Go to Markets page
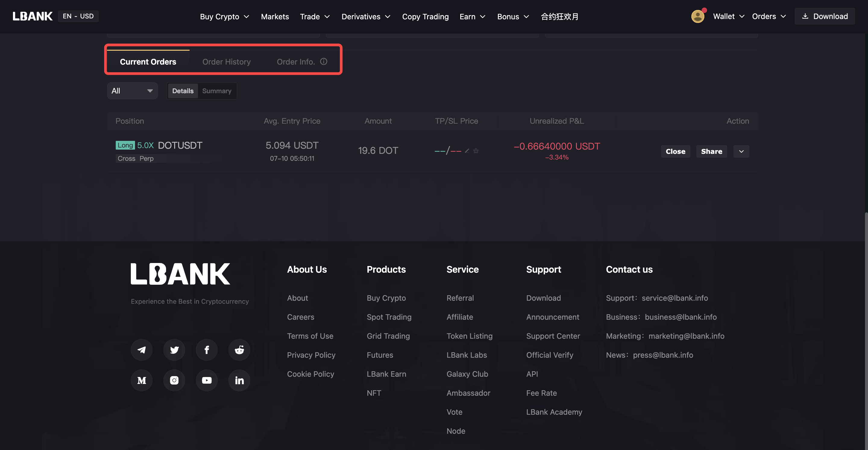 coord(275,17)
